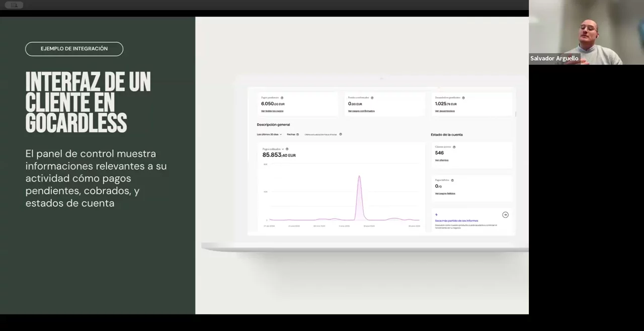
Task: Click the info icon beside Pagos pendientes
Action: tap(282, 98)
